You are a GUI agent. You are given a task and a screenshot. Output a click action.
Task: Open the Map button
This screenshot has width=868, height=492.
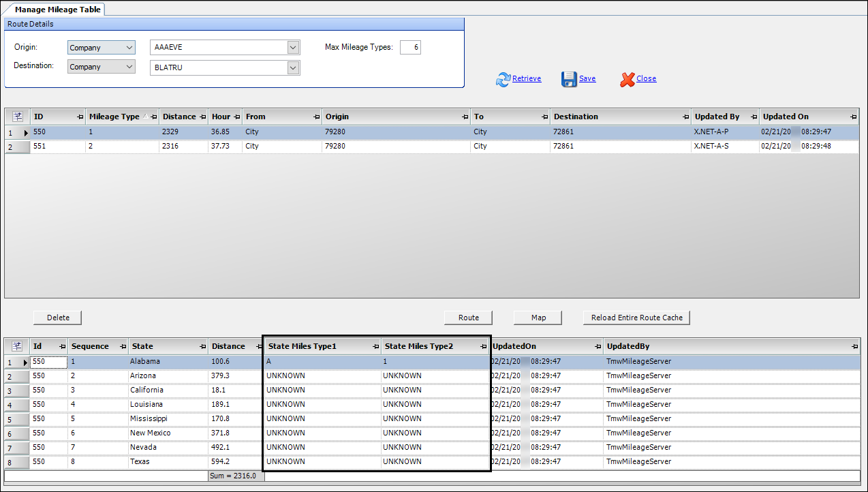538,318
